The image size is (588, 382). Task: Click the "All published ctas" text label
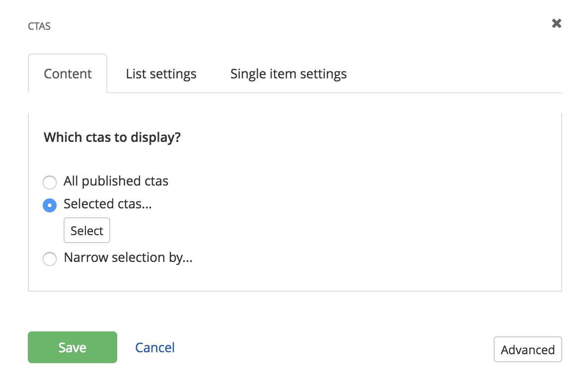116,182
